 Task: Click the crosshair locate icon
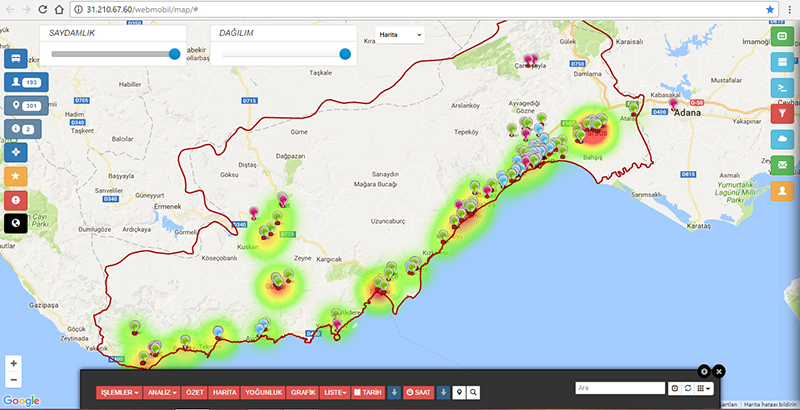[x=16, y=152]
